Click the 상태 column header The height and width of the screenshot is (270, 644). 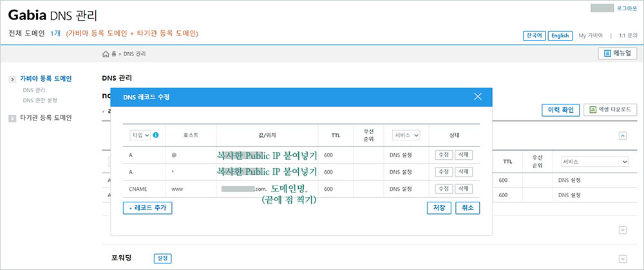(454, 135)
